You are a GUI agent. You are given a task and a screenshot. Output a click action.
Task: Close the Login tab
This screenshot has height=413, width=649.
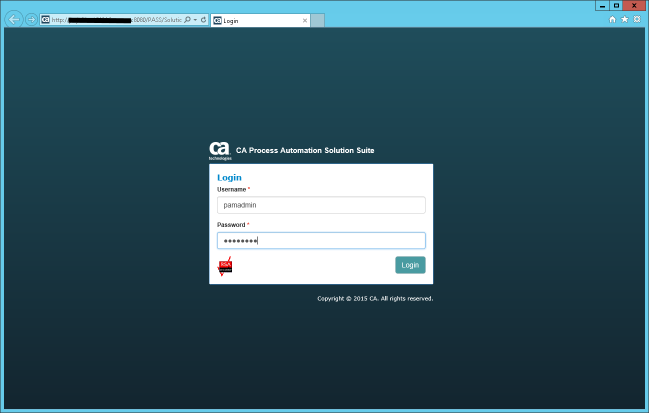click(305, 20)
